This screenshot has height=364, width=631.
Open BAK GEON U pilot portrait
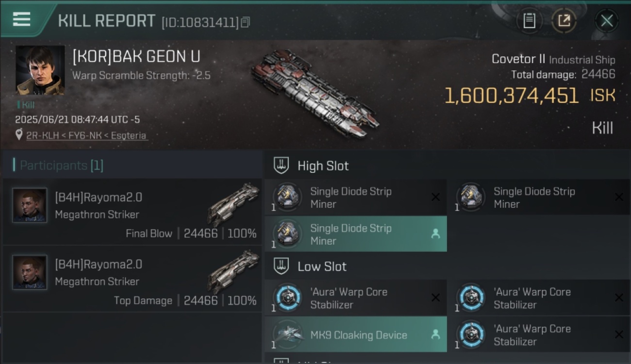click(40, 70)
